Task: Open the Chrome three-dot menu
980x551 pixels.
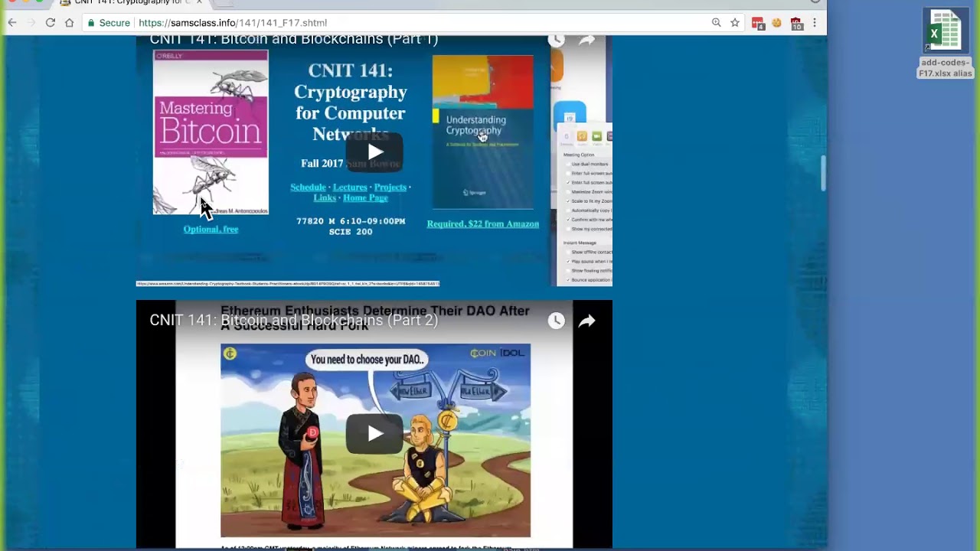Action: 815,23
